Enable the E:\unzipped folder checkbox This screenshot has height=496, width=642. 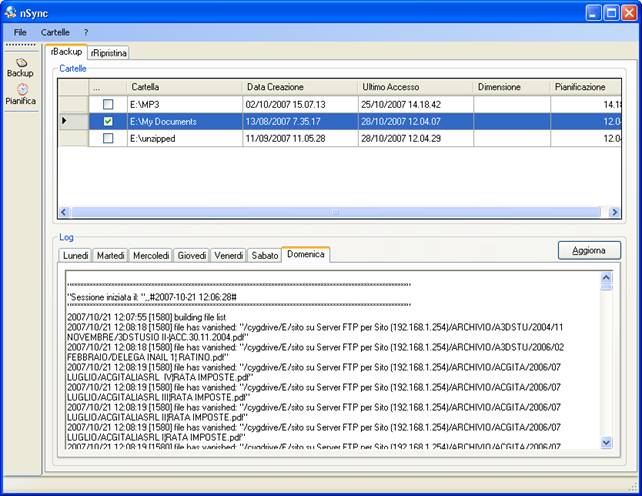click(x=108, y=138)
